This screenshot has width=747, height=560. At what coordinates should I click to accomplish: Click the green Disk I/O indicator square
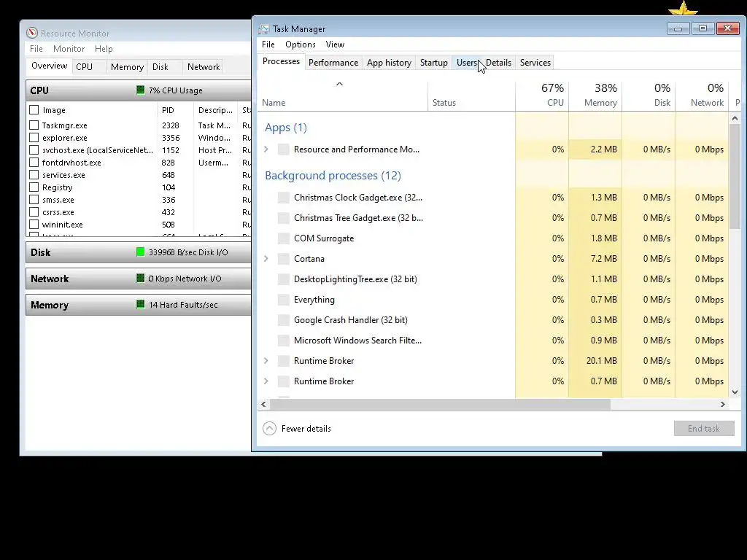141,252
